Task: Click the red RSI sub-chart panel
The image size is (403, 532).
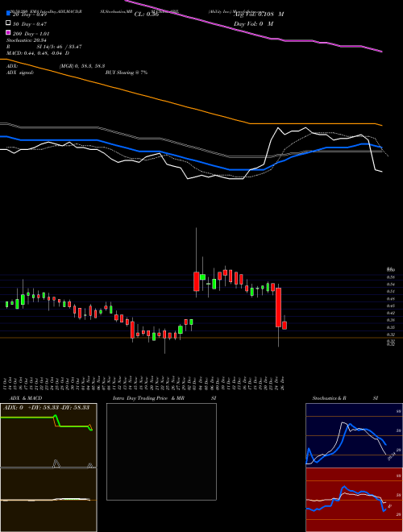Action: point(354,500)
